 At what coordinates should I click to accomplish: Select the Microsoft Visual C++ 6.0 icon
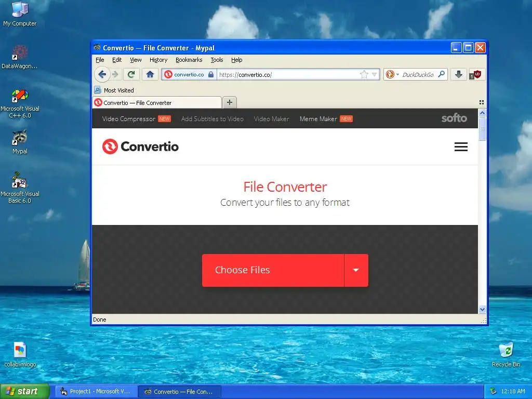pyautogui.click(x=20, y=103)
